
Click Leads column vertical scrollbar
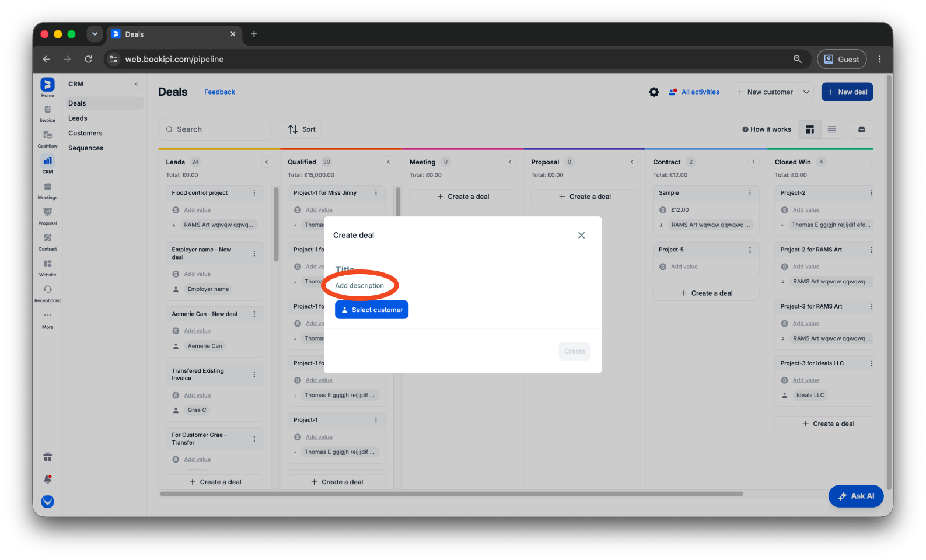click(276, 224)
